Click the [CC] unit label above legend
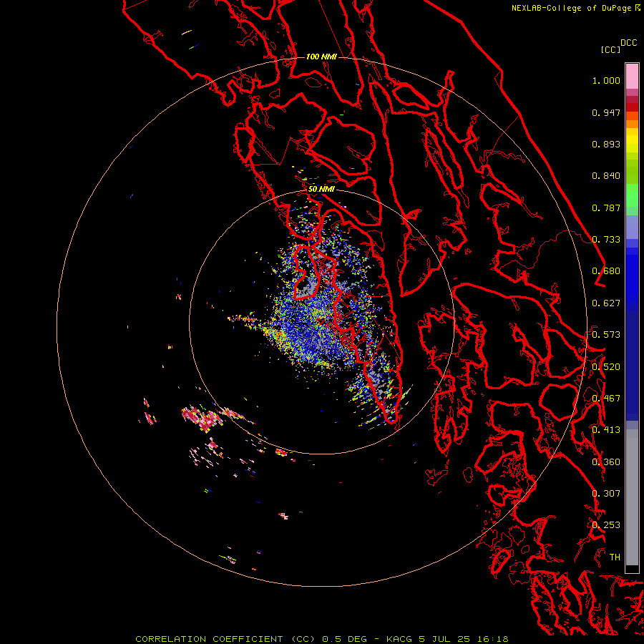Image resolution: width=644 pixels, height=644 pixels. [x=610, y=49]
